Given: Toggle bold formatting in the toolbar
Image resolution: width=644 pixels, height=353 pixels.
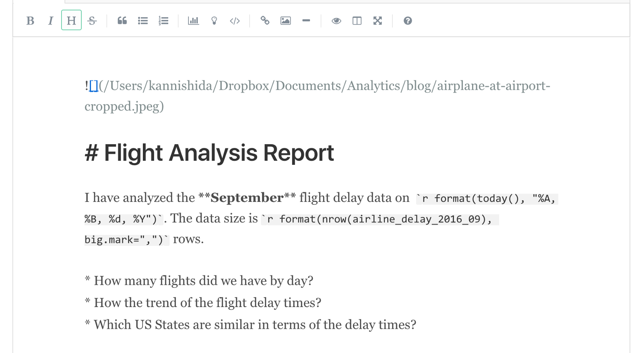Looking at the screenshot, I should point(30,21).
